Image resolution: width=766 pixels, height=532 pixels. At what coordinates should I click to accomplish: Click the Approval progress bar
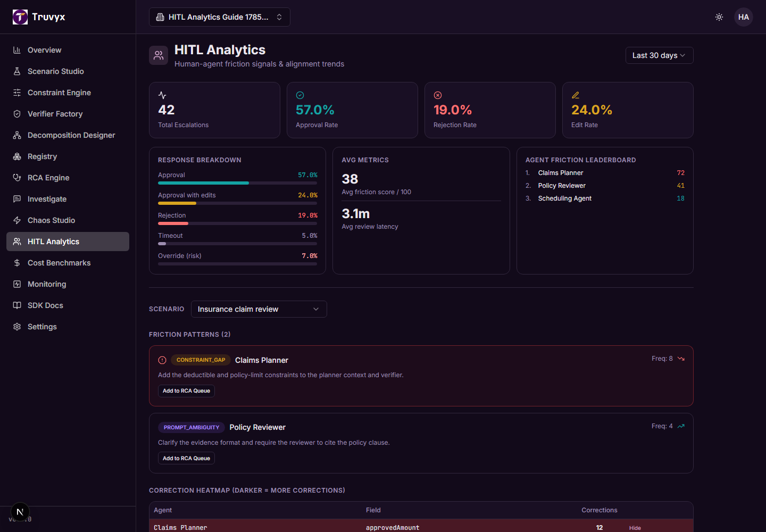(x=237, y=183)
